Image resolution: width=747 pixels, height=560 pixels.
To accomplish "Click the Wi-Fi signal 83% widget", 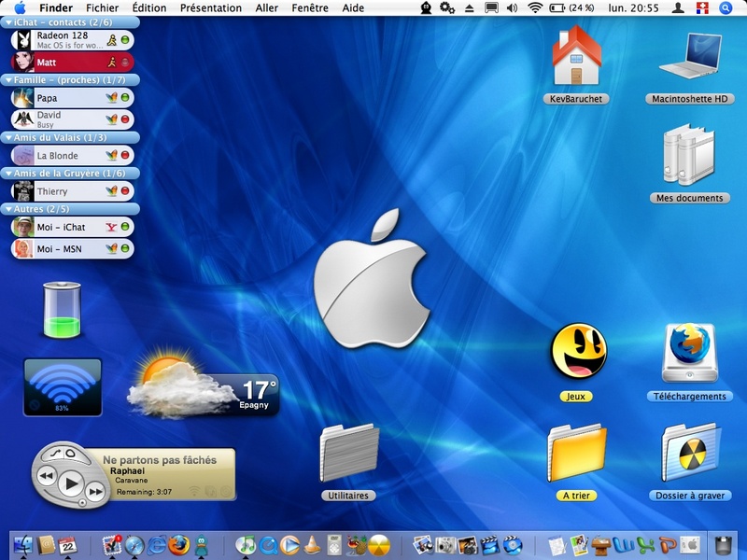I will [x=63, y=387].
